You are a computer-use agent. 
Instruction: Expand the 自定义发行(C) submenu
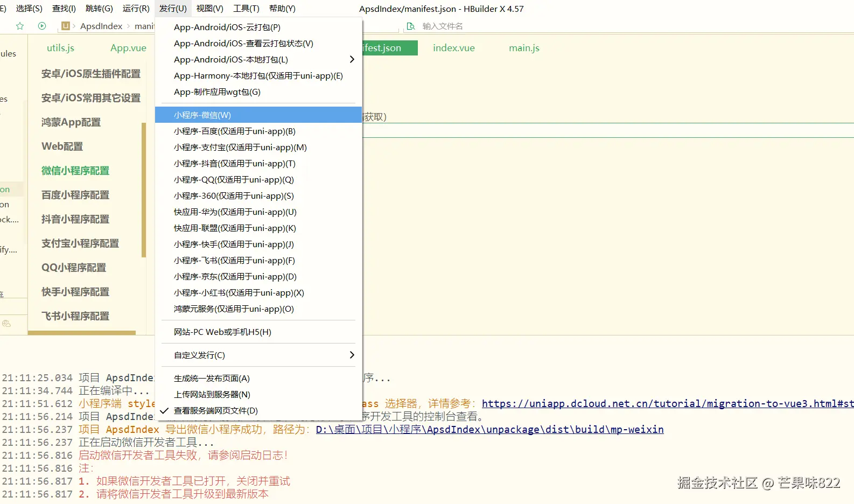tap(258, 355)
